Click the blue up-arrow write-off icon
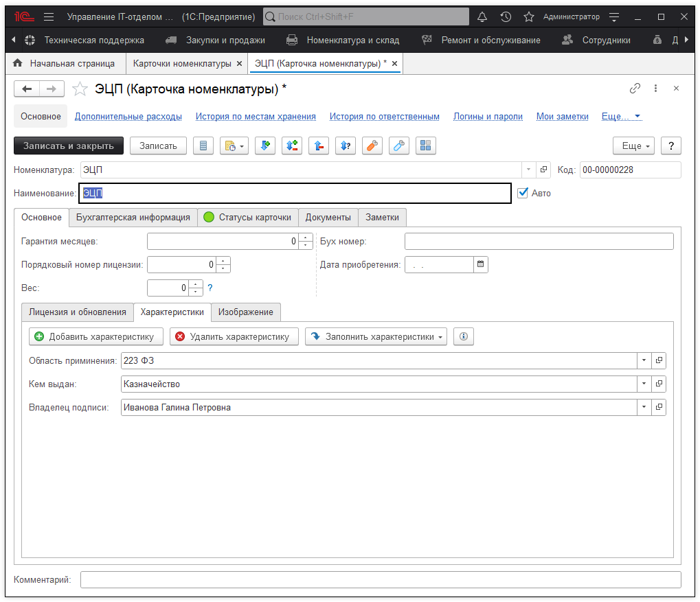The width and height of the screenshot is (700, 602). click(318, 146)
